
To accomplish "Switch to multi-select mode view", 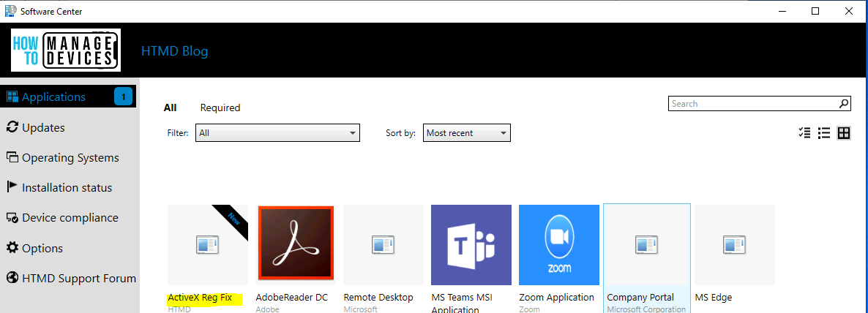I will click(804, 133).
